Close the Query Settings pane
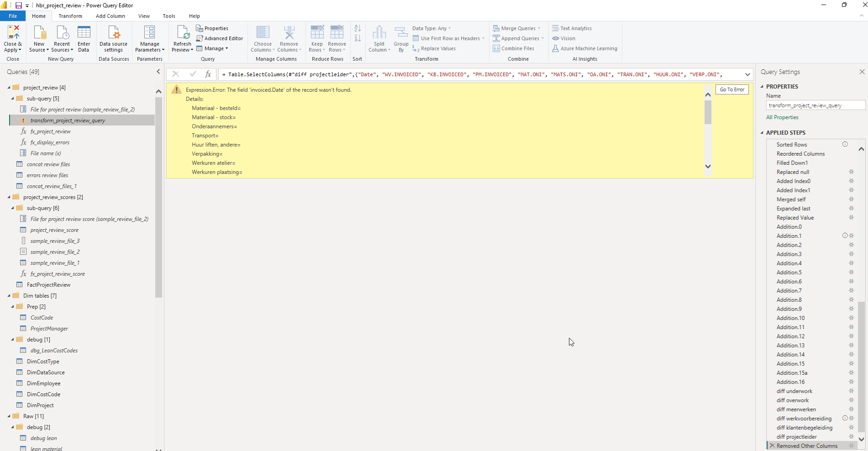This screenshot has height=451, width=868. (862, 72)
